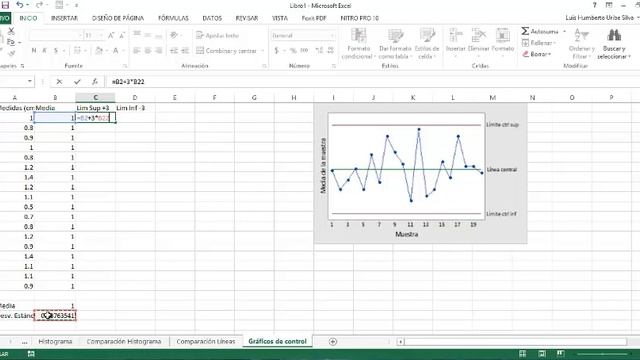Screen dimensions: 640x360
Task: Save the workbook via the quick access disk icon
Action: tap(5, 5)
